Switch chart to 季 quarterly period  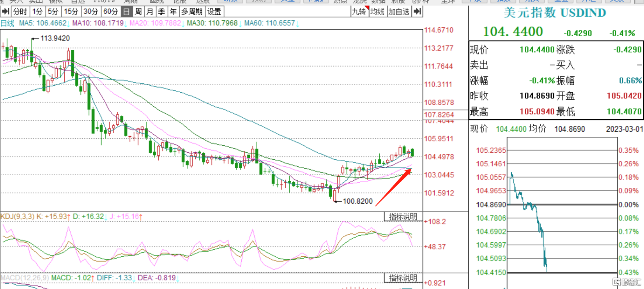coord(161,12)
